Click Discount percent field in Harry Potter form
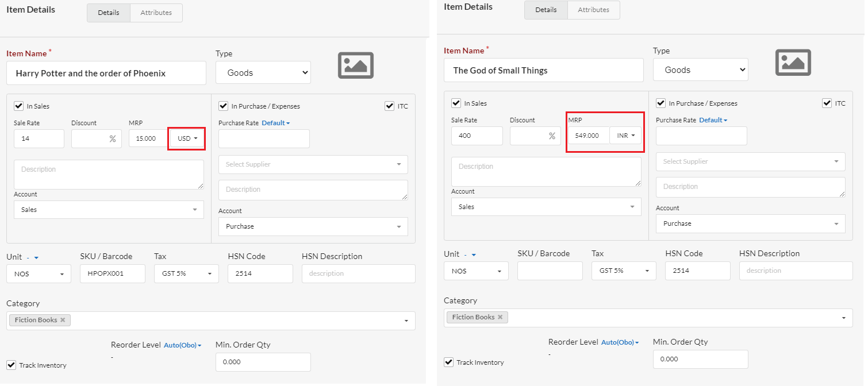Screen dimensions: 868x386 pyautogui.click(x=97, y=138)
